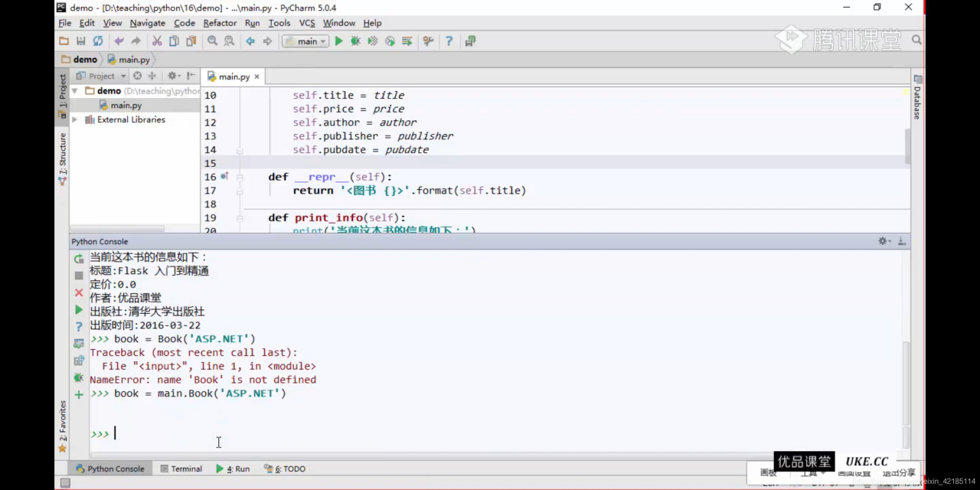Toggle the Favorites side tab
Viewport: 980px width, 490px height.
click(x=63, y=426)
